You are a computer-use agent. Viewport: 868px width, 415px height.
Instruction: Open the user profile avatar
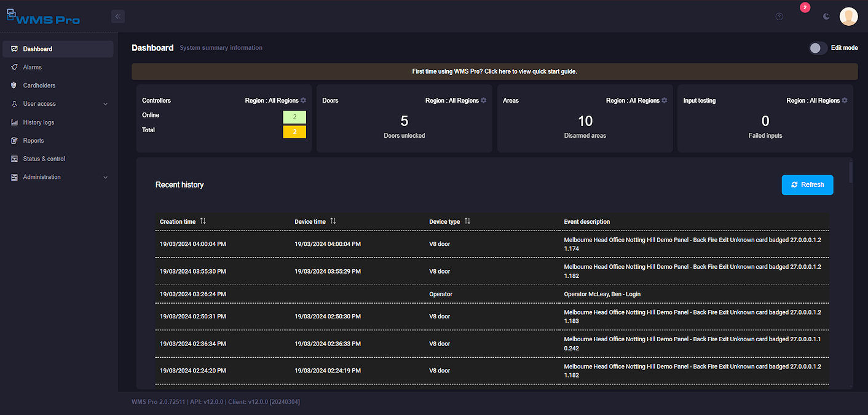(x=848, y=17)
